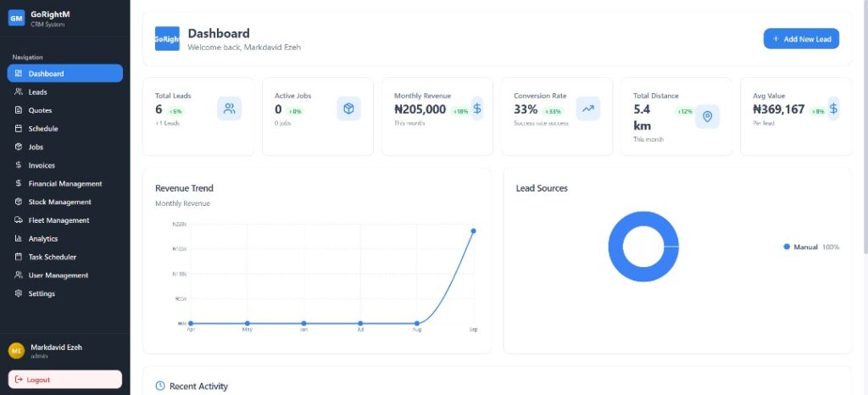Click the Recent Activity clock icon

pyautogui.click(x=160, y=387)
